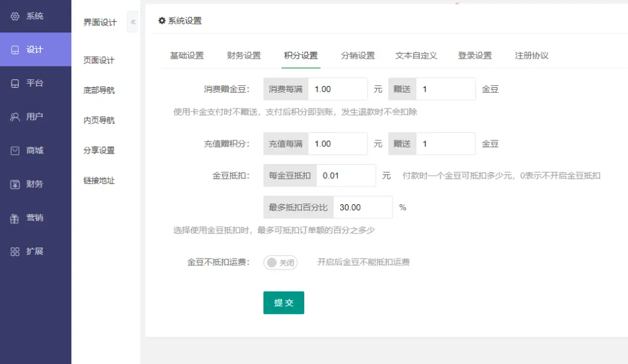628x364 pixels.
Task: Click the 用户 person icon in sidebar
Action: point(15,117)
